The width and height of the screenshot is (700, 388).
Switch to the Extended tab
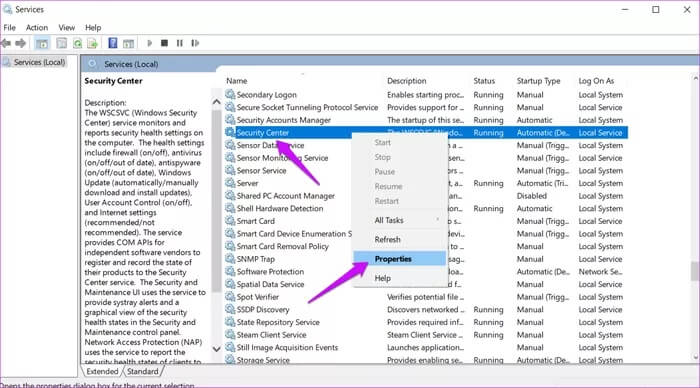(102, 371)
